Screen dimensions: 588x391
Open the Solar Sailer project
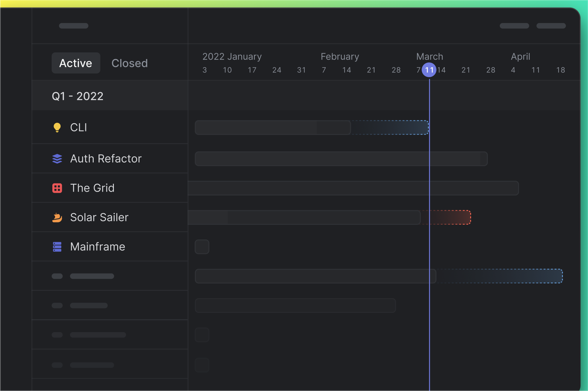(110, 217)
